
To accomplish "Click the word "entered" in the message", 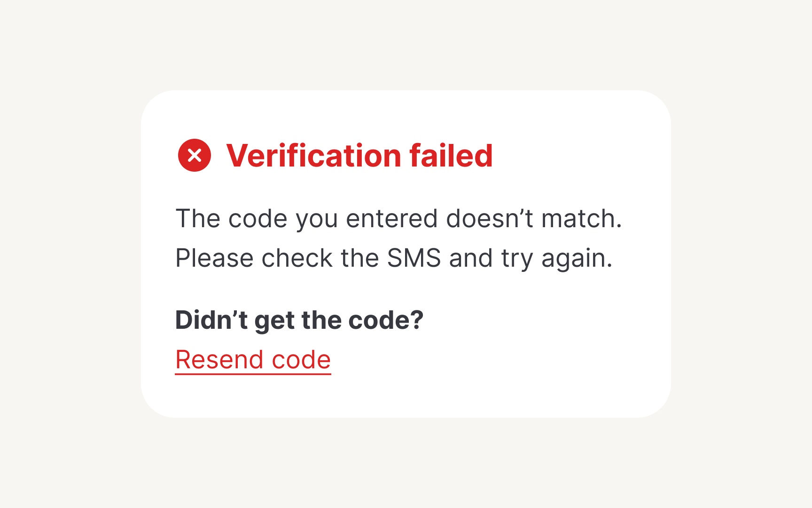I will click(x=392, y=219).
